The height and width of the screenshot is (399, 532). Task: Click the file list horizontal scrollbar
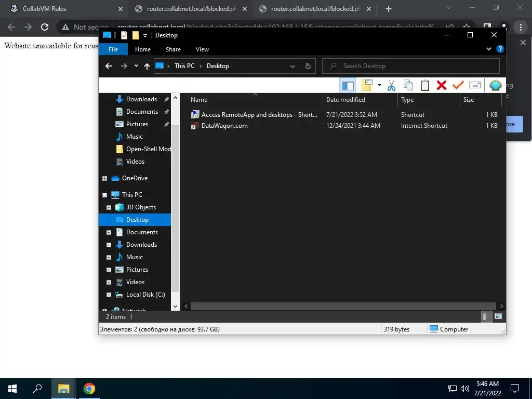click(x=343, y=307)
